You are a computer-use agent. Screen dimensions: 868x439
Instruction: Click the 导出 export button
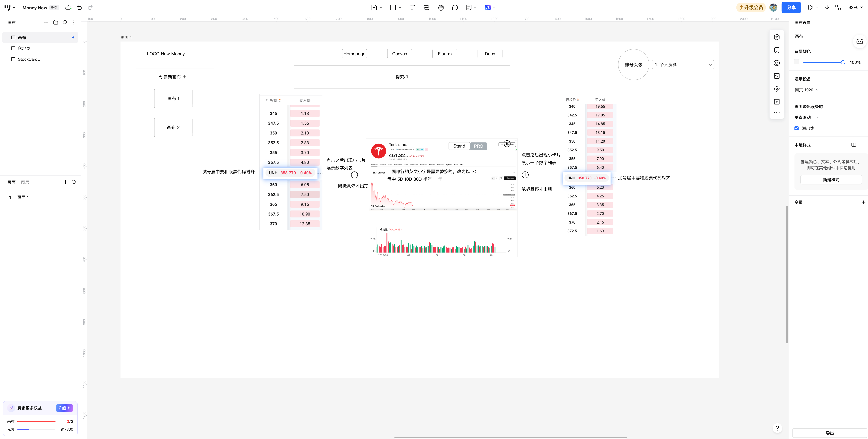click(x=829, y=433)
